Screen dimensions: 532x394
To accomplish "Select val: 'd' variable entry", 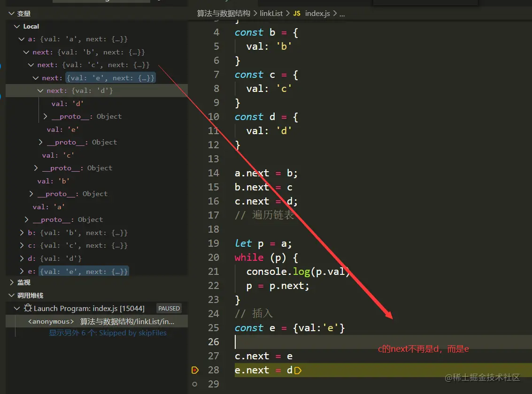I will 67,104.
